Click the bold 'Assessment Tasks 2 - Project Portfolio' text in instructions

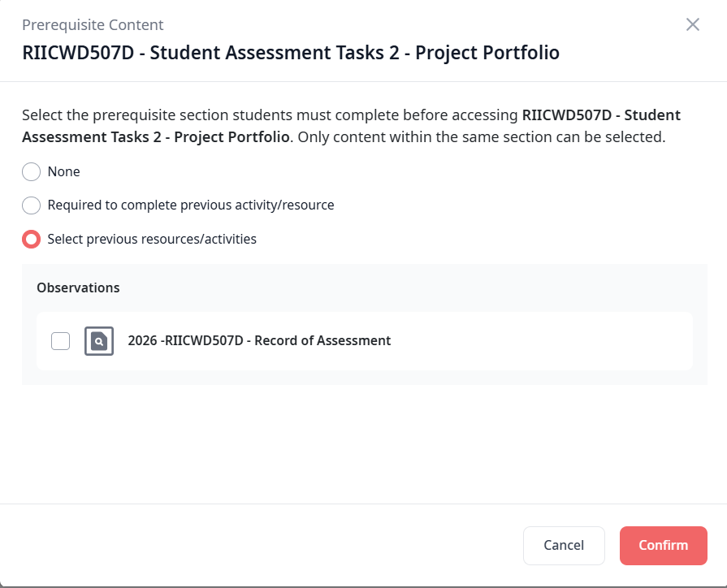tap(156, 137)
